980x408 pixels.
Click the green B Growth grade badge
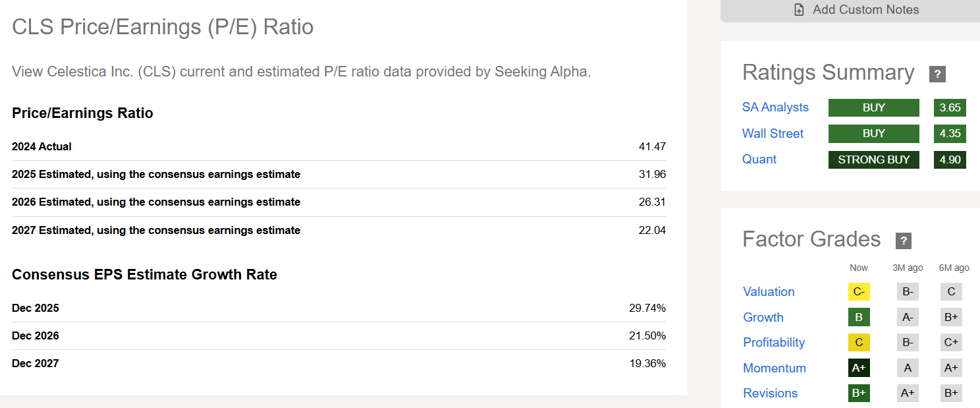point(859,317)
